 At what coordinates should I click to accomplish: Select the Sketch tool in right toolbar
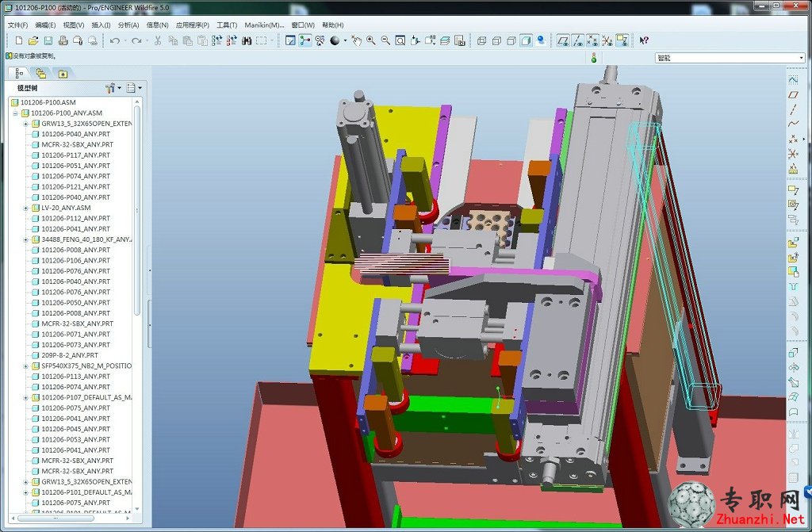(x=793, y=80)
